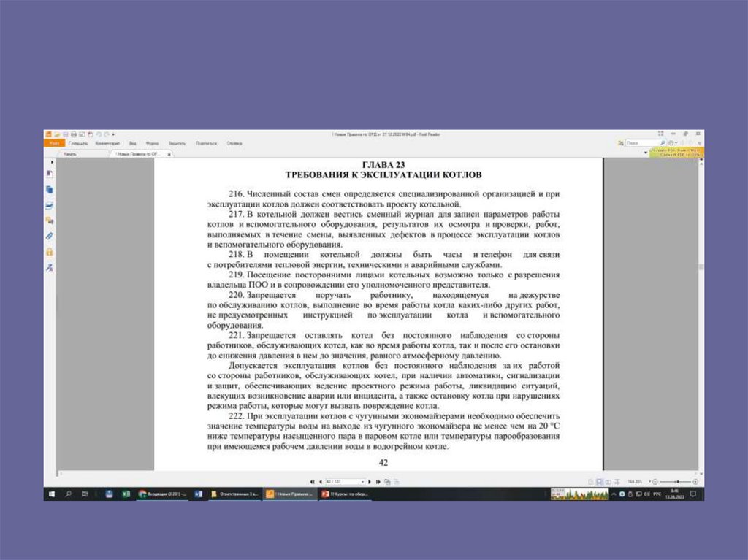Close the Новые Правила document tab
The image size is (748, 560).
[x=169, y=155]
